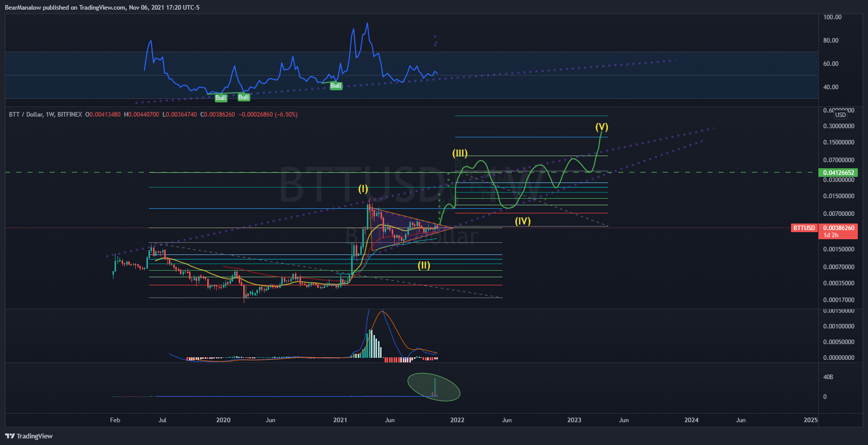
Task: Select the low price value L0.00364740
Action: coord(180,115)
